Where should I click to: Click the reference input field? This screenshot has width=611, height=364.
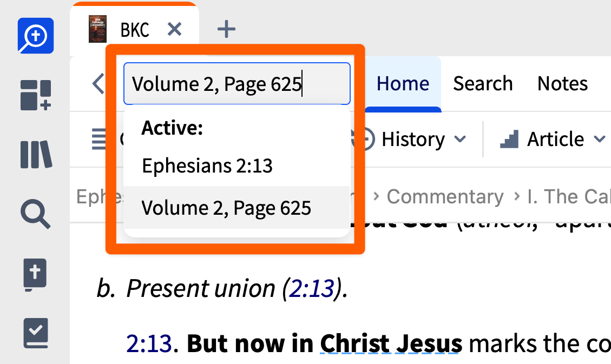pyautogui.click(x=236, y=83)
